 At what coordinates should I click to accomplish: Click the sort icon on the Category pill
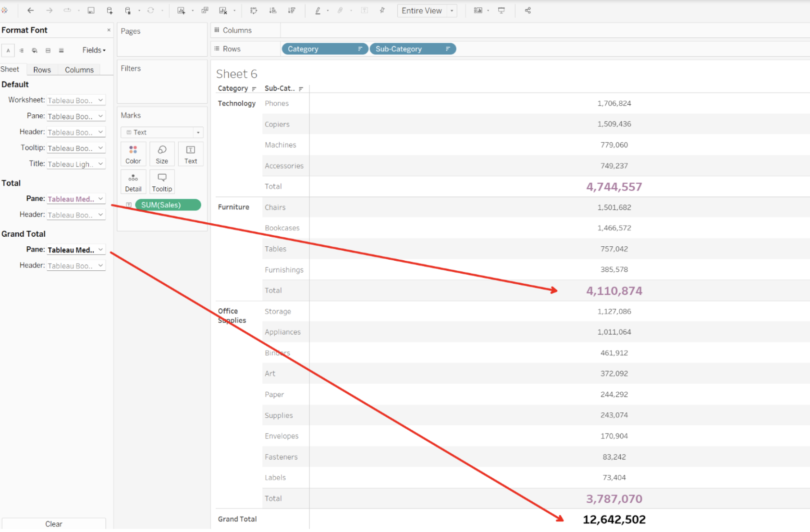360,48
